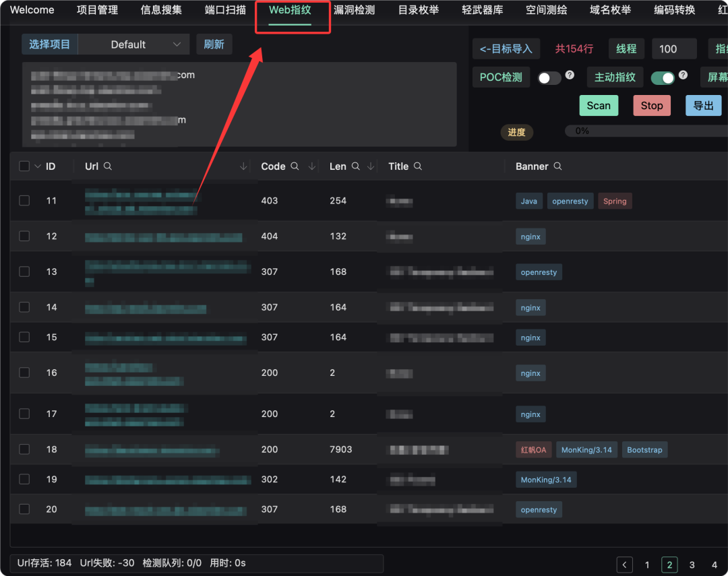This screenshot has height=576, width=728.
Task: Click the Bootstrap banner tag
Action: [x=644, y=450]
